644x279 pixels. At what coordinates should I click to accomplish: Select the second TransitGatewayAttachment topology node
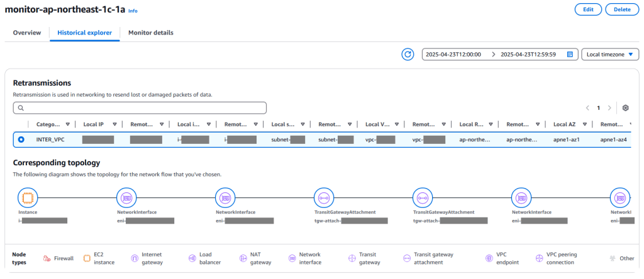pos(421,197)
